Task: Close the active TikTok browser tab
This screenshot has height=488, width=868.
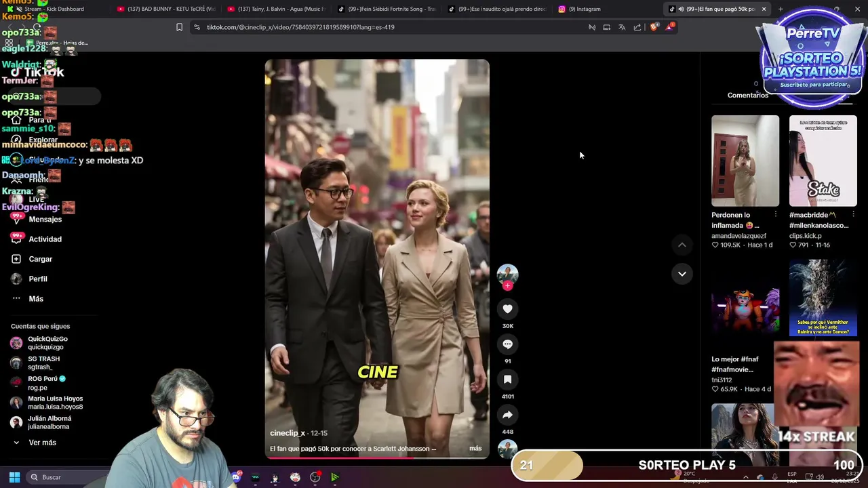Action: click(x=764, y=9)
